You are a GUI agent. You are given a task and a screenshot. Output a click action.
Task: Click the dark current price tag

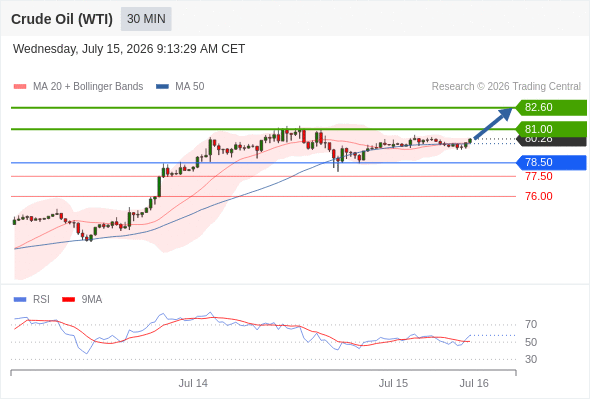click(x=551, y=141)
